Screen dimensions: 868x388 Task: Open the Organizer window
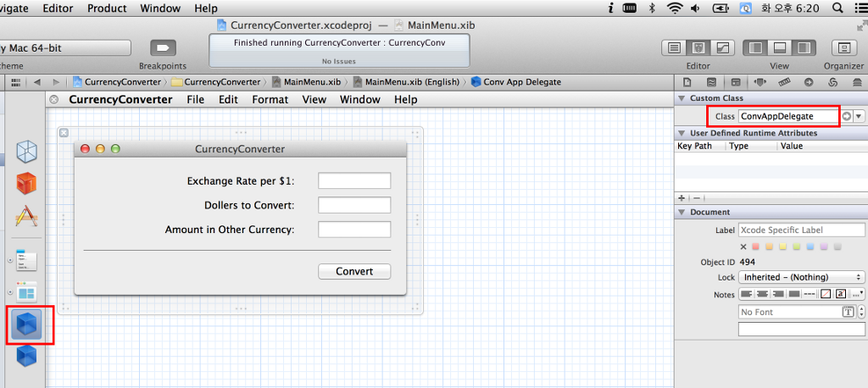[x=844, y=48]
